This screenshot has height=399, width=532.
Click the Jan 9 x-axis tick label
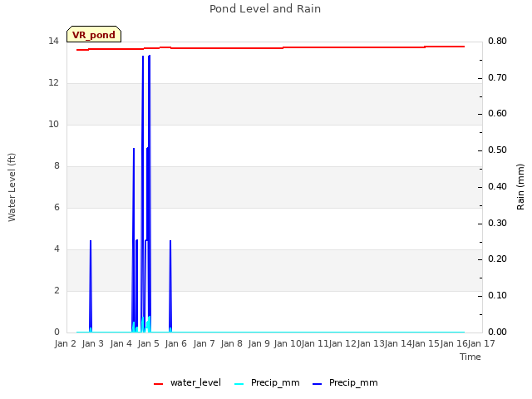click(x=259, y=343)
